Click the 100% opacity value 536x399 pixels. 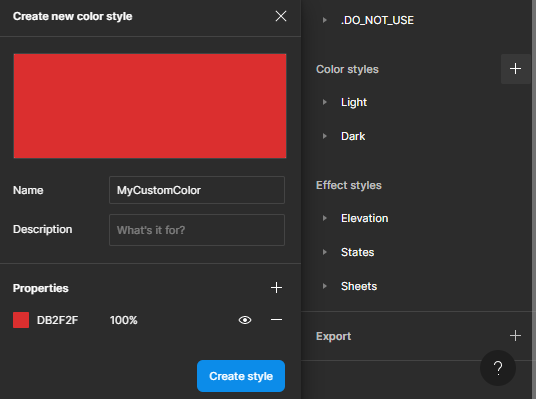click(x=123, y=320)
